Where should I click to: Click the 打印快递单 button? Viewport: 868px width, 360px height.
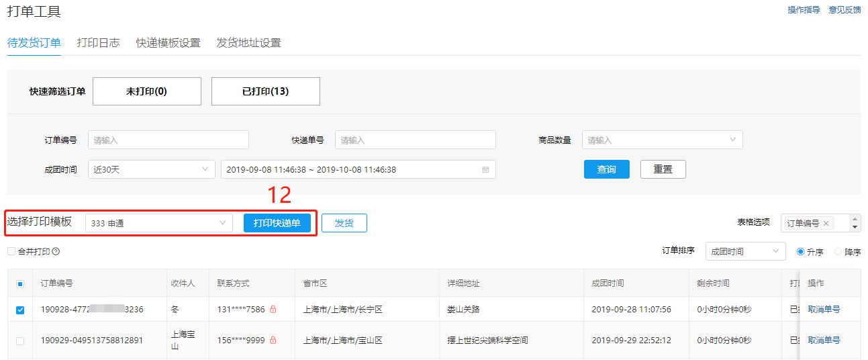(x=277, y=223)
